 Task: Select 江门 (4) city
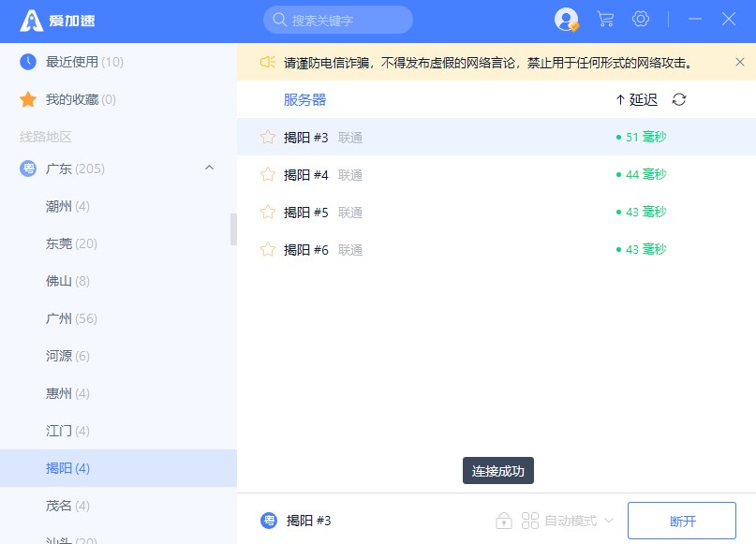(118, 431)
